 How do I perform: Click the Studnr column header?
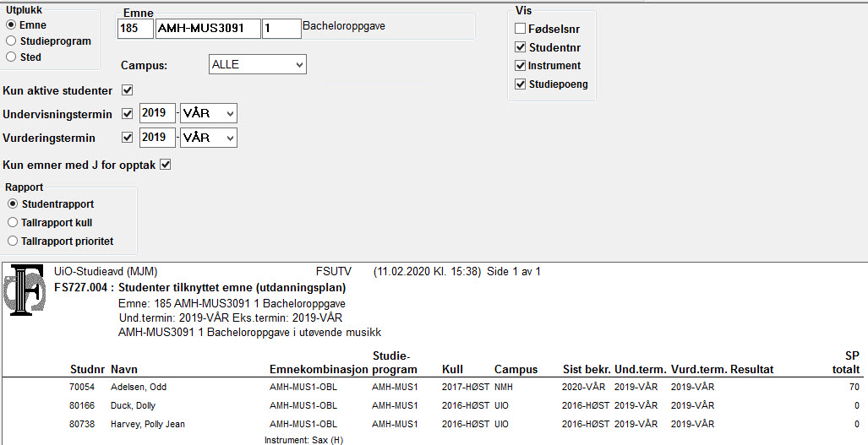click(x=87, y=369)
